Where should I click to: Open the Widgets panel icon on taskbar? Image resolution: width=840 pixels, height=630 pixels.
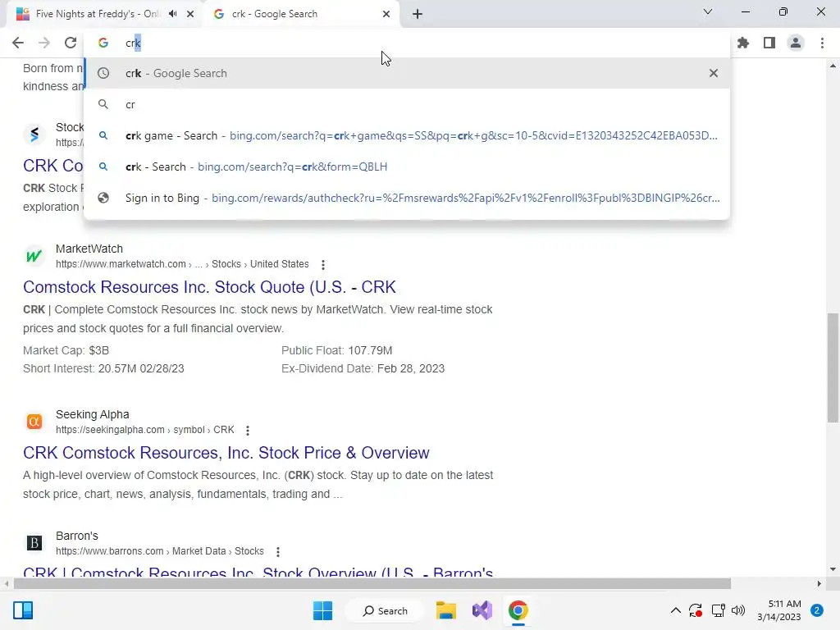tap(23, 610)
